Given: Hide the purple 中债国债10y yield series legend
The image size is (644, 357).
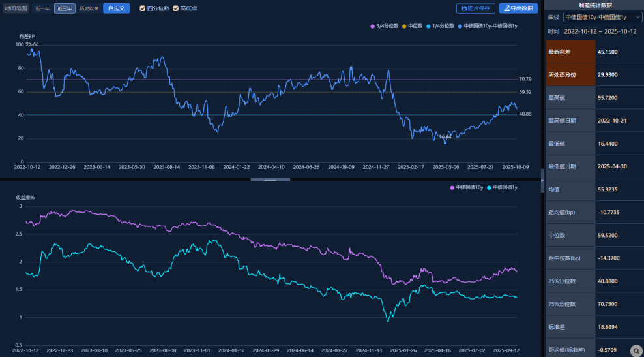Looking at the screenshot, I should [x=452, y=187].
